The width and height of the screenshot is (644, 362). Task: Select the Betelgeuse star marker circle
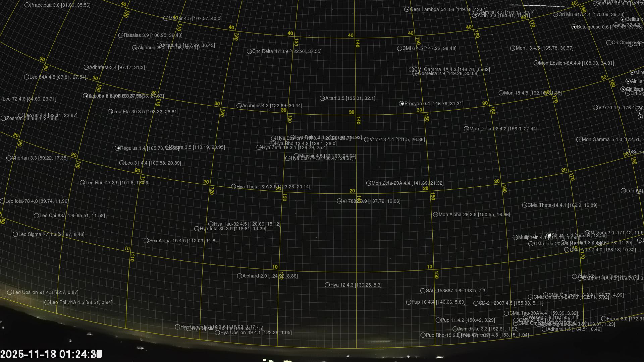pyautogui.click(x=574, y=27)
